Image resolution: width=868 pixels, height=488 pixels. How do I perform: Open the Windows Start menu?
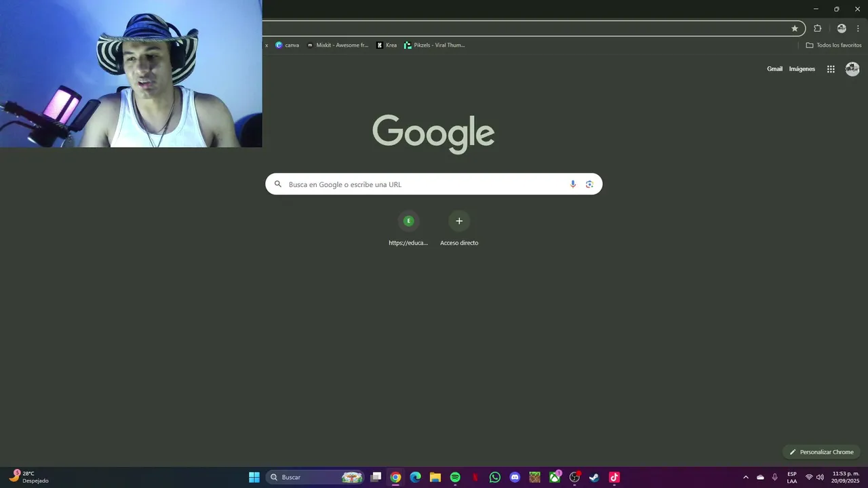254,477
